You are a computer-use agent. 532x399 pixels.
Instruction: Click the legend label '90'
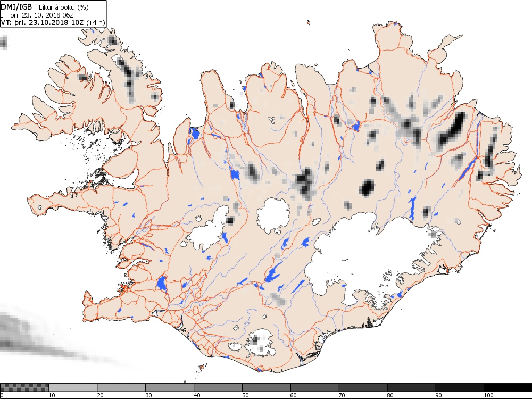439,395
